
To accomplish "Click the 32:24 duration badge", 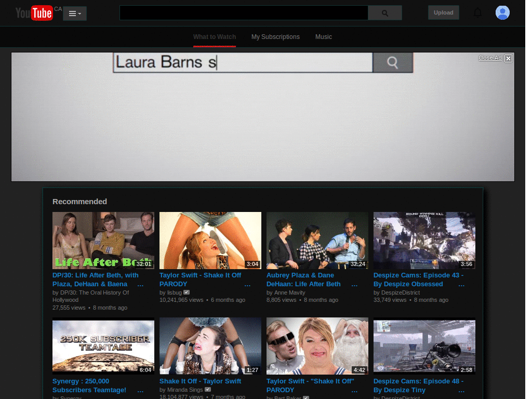I will tap(358, 264).
